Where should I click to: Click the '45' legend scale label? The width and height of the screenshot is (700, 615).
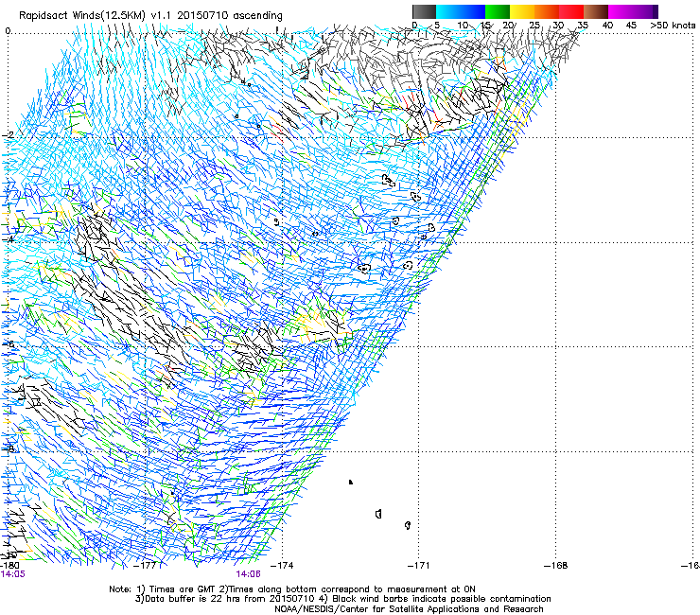coord(631,25)
